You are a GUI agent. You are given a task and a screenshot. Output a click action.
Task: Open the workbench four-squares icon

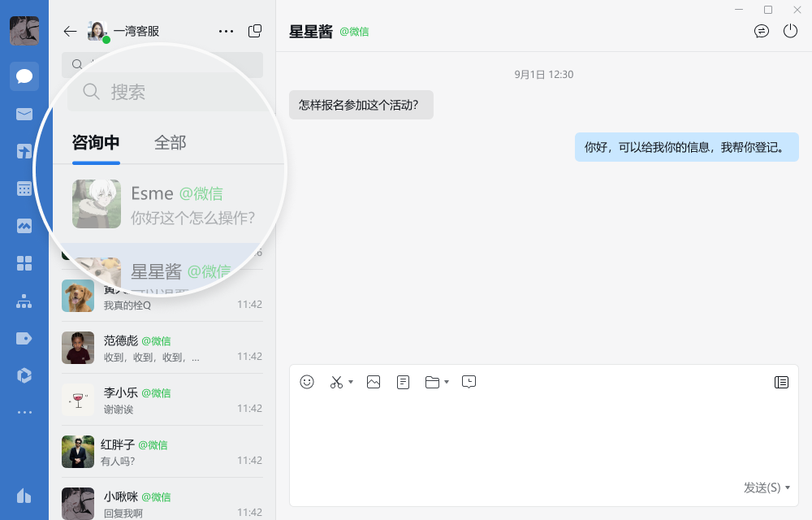(x=24, y=263)
